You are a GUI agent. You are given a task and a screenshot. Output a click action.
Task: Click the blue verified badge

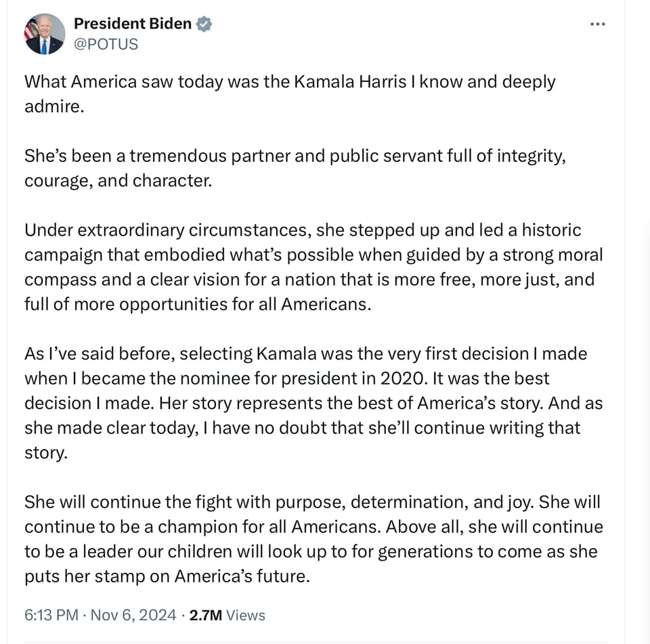point(204,24)
